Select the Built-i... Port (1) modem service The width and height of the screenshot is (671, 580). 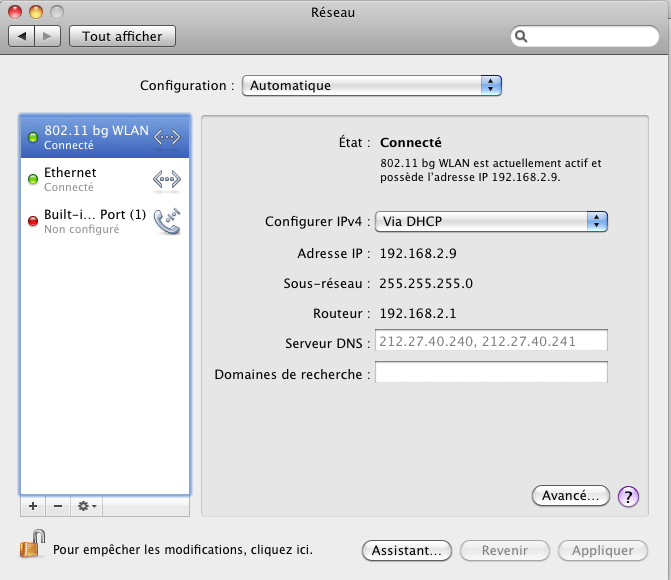(105, 221)
